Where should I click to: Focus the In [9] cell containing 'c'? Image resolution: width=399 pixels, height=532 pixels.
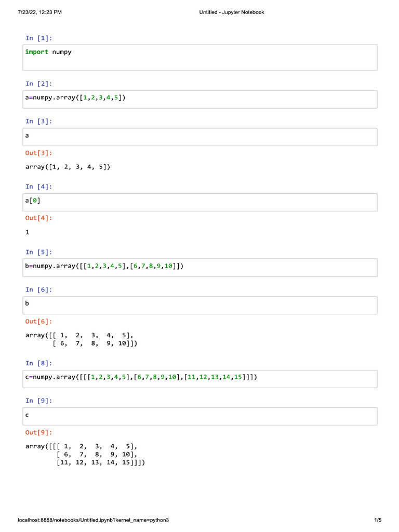(199, 416)
